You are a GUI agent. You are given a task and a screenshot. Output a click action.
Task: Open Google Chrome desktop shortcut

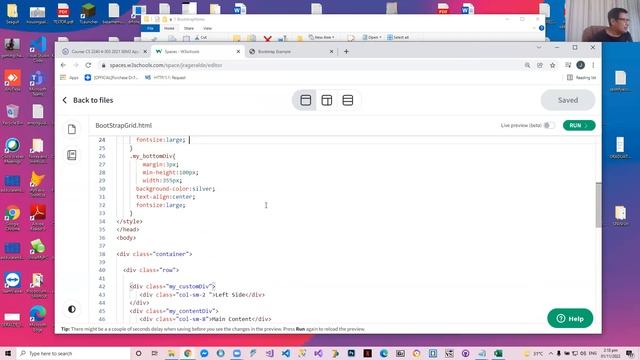[x=13, y=218]
